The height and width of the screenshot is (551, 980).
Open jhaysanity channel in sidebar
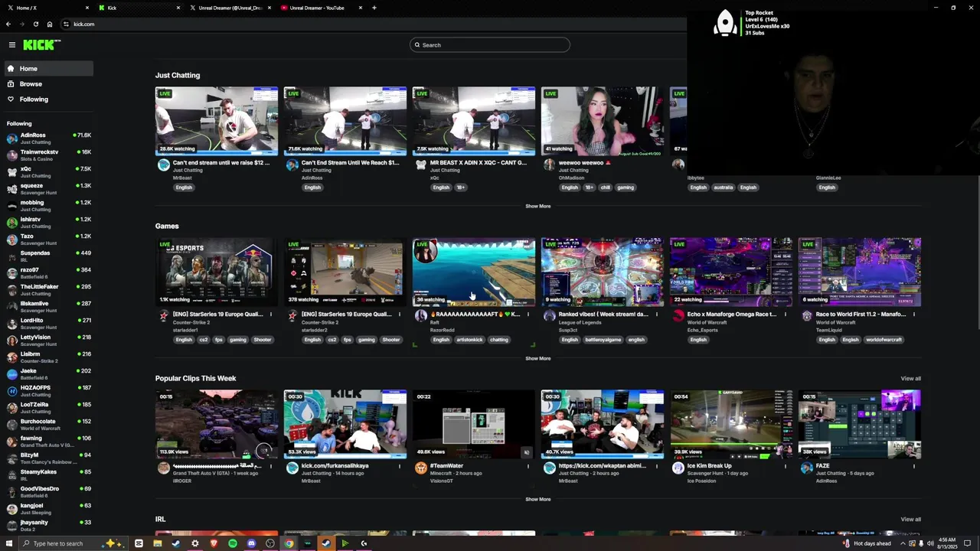pos(48,526)
